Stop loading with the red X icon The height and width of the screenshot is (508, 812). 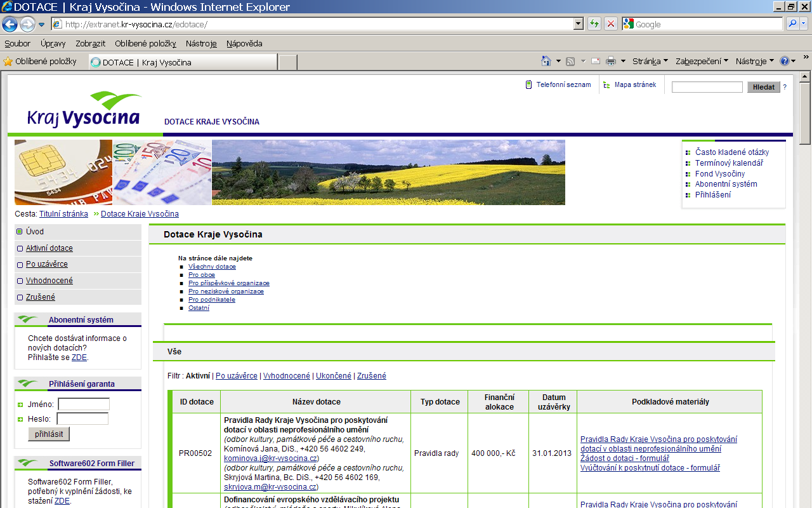point(610,24)
